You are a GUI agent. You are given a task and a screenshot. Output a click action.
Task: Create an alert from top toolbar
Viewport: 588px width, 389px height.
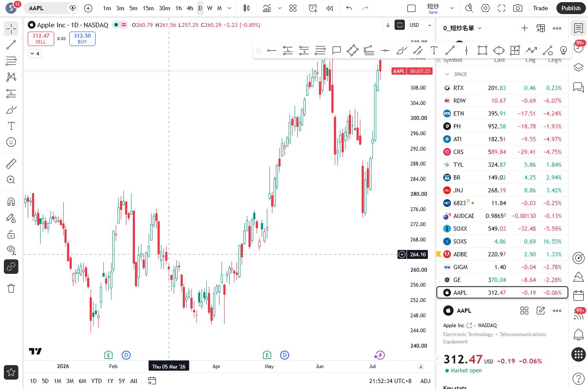[313, 8]
